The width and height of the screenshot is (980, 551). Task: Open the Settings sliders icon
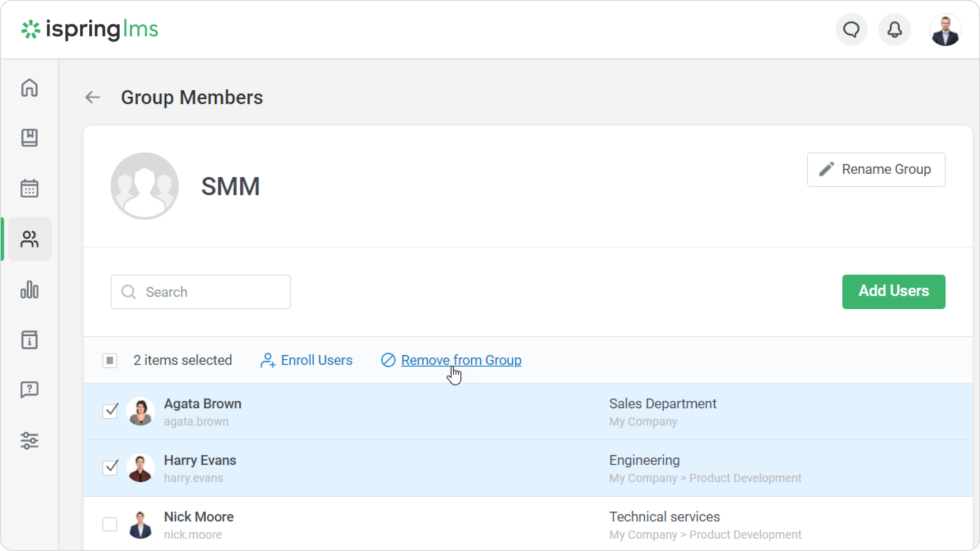coord(29,441)
